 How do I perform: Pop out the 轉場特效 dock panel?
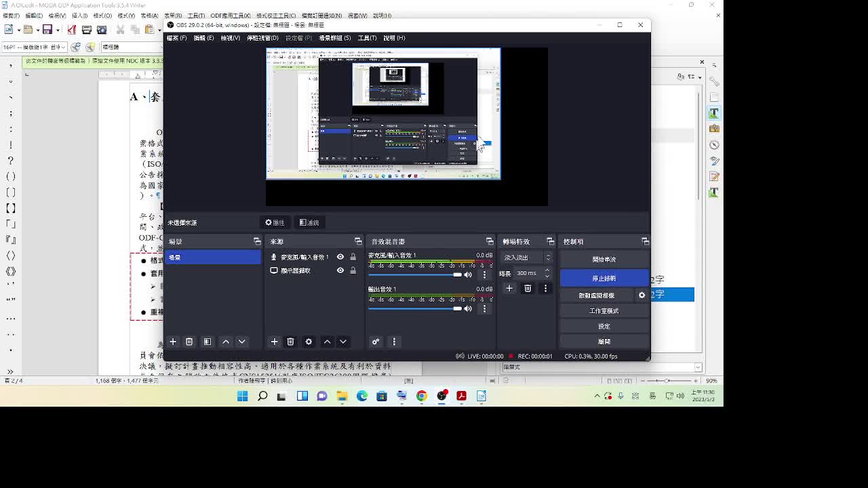pos(550,241)
